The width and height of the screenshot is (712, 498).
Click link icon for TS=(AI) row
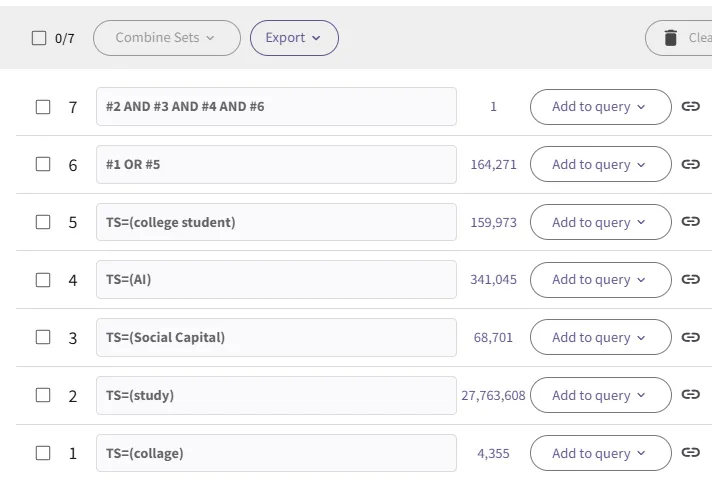tap(690, 280)
